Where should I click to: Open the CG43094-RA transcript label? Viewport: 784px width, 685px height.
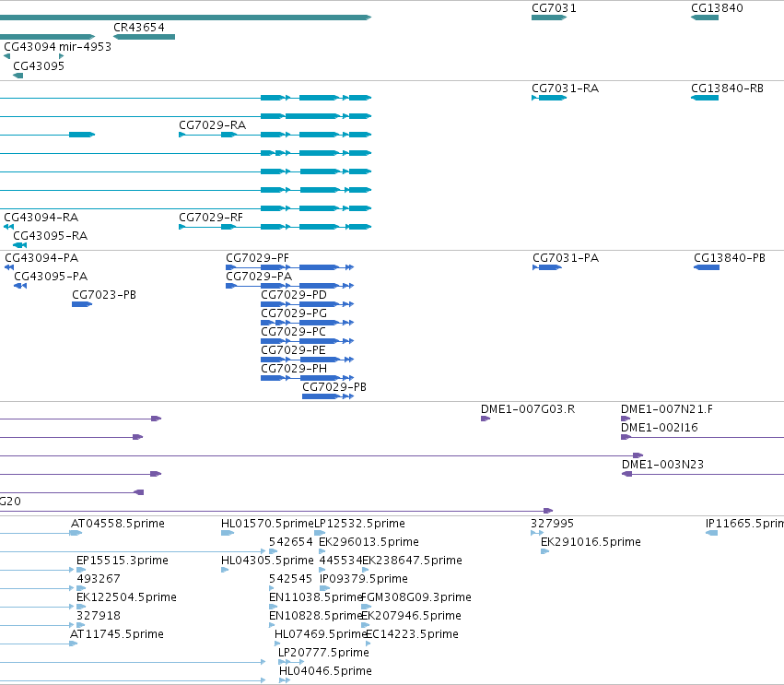click(x=41, y=218)
